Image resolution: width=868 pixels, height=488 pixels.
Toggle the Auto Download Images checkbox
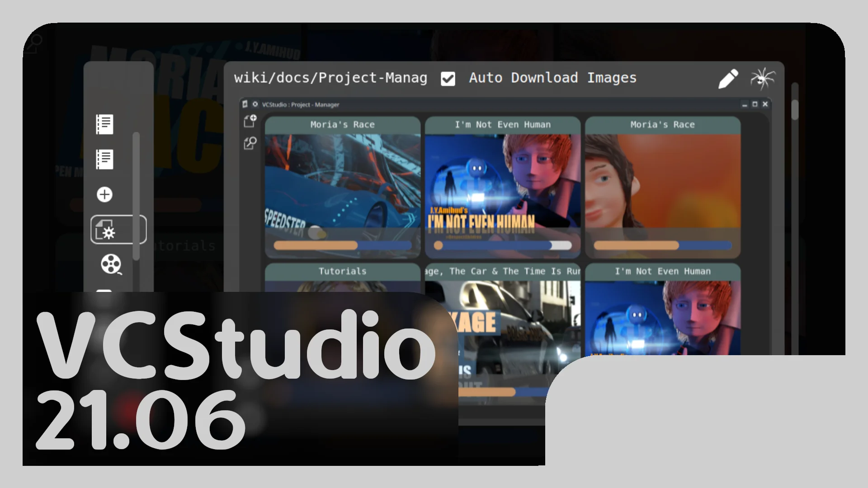tap(448, 79)
